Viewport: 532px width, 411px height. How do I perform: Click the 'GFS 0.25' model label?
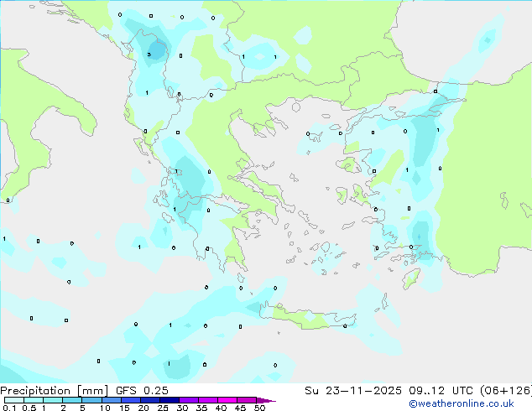tap(142, 391)
